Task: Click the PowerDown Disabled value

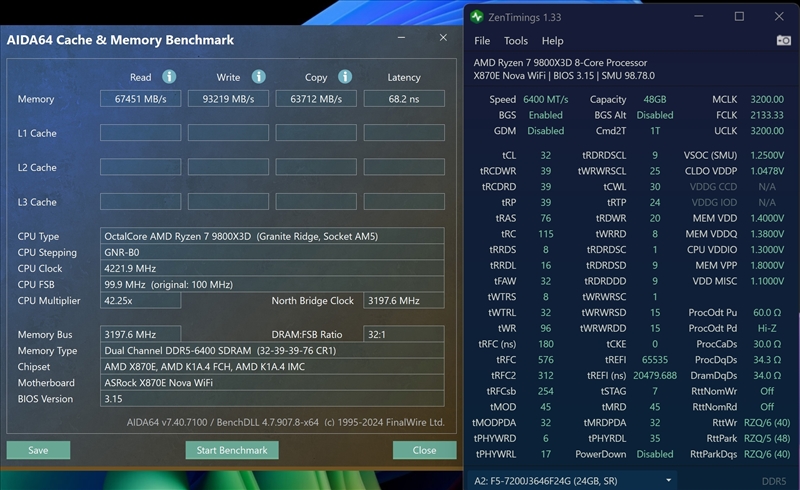Action: point(655,454)
